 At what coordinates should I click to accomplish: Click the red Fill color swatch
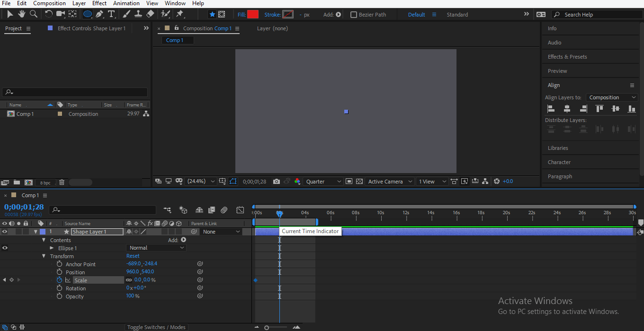point(253,15)
